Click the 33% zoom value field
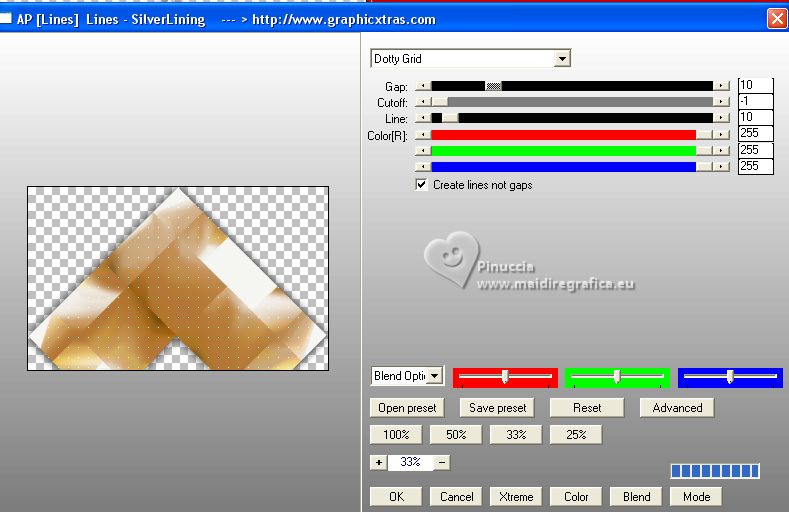The image size is (789, 512). (410, 462)
